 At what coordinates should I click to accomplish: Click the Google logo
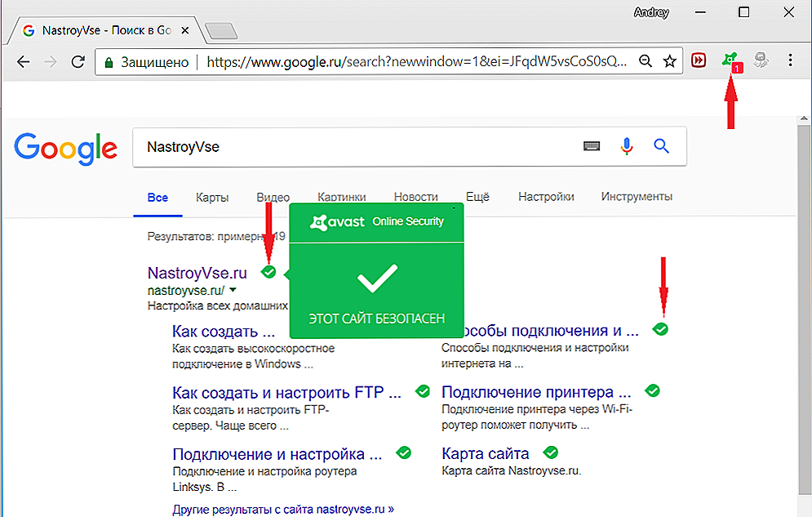[66, 149]
